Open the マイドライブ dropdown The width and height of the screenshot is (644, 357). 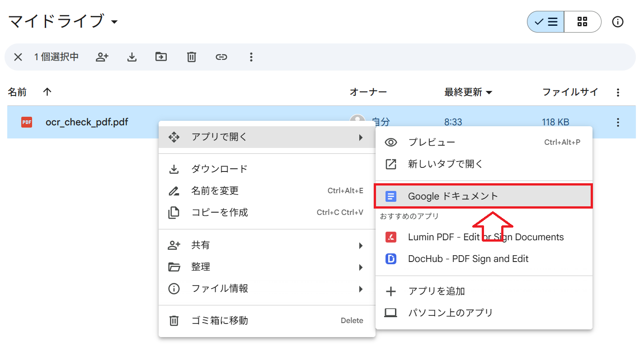click(63, 21)
